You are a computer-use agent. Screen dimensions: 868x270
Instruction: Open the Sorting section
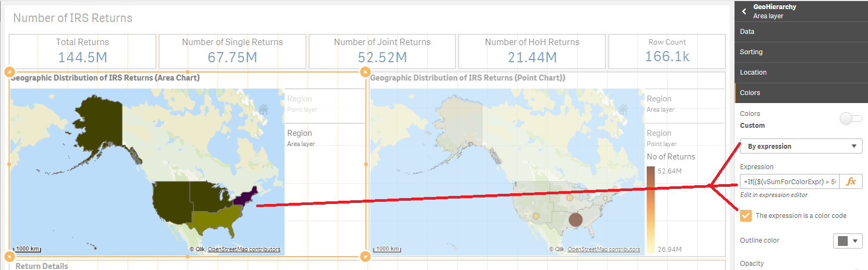tap(801, 52)
